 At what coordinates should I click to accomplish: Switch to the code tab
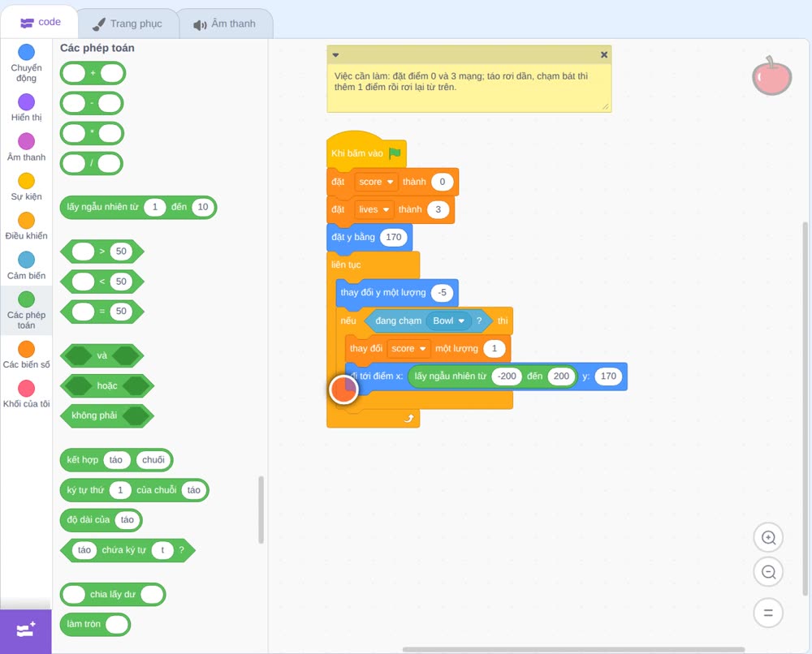40,22
